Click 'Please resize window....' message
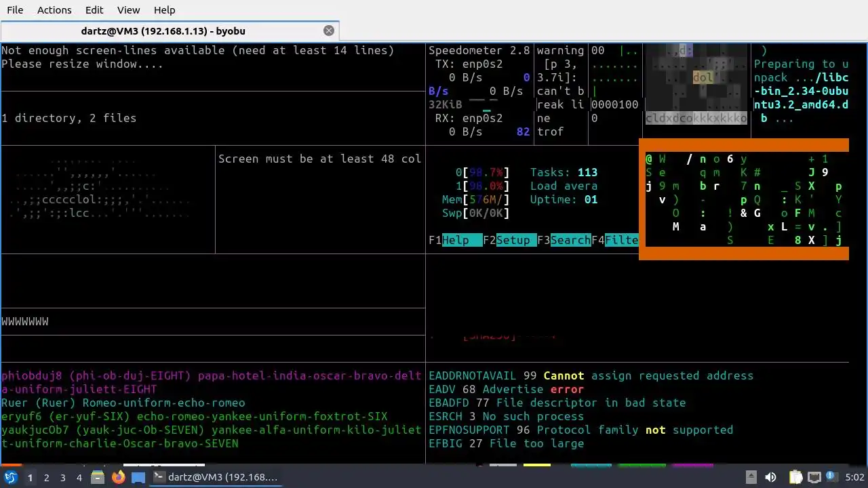868x488 pixels. pyautogui.click(x=82, y=64)
